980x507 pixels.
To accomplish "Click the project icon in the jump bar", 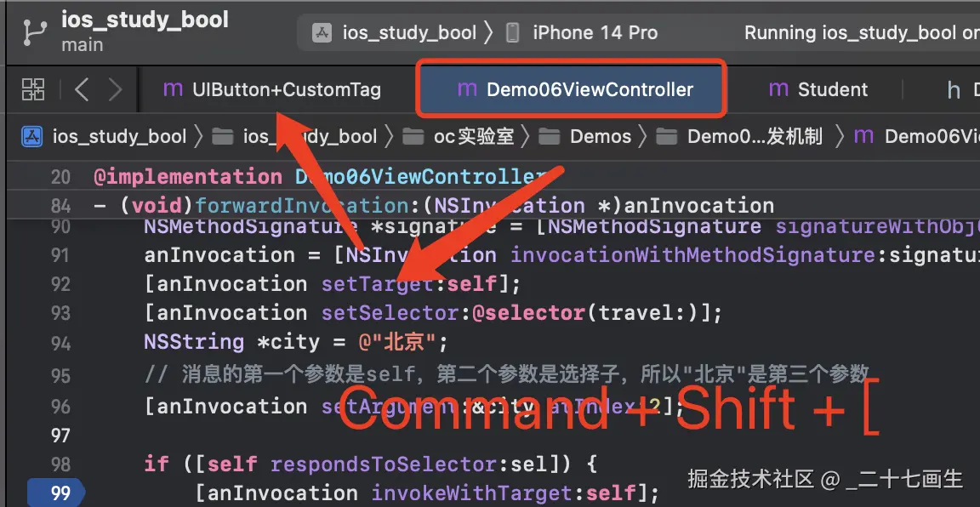I will click(x=31, y=136).
